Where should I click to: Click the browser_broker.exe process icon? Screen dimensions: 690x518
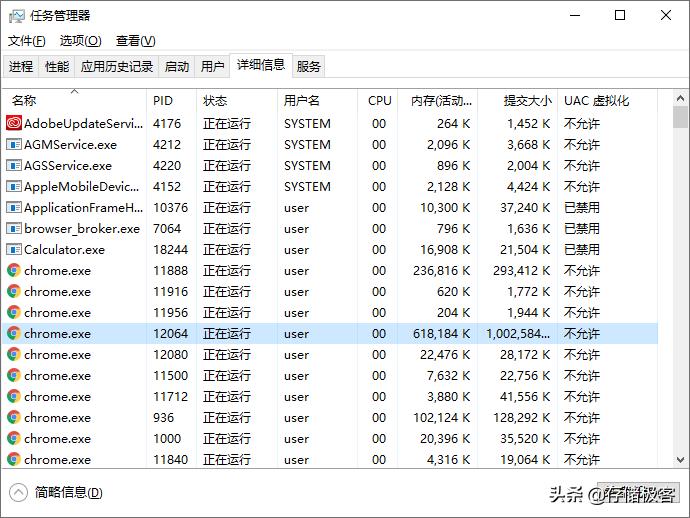pyautogui.click(x=14, y=228)
